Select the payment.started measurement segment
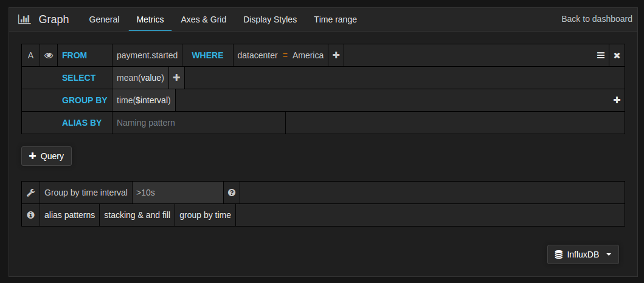644x283 pixels. coord(147,55)
